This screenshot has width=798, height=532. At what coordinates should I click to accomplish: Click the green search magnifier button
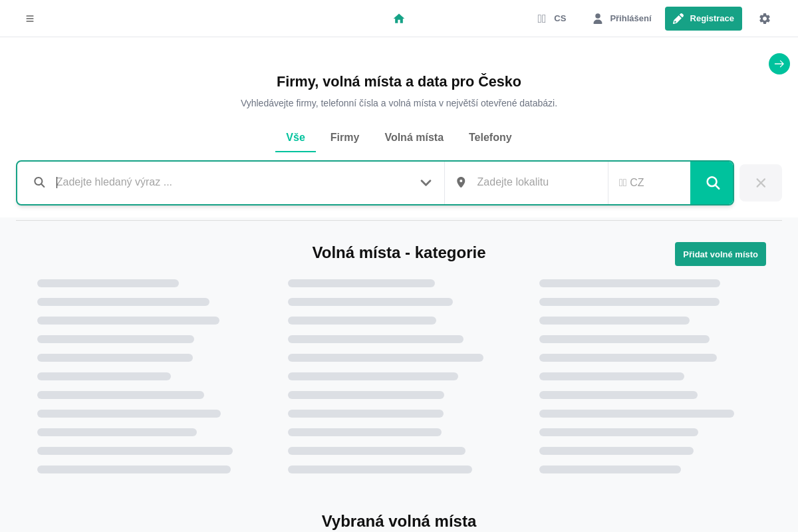pos(712,183)
